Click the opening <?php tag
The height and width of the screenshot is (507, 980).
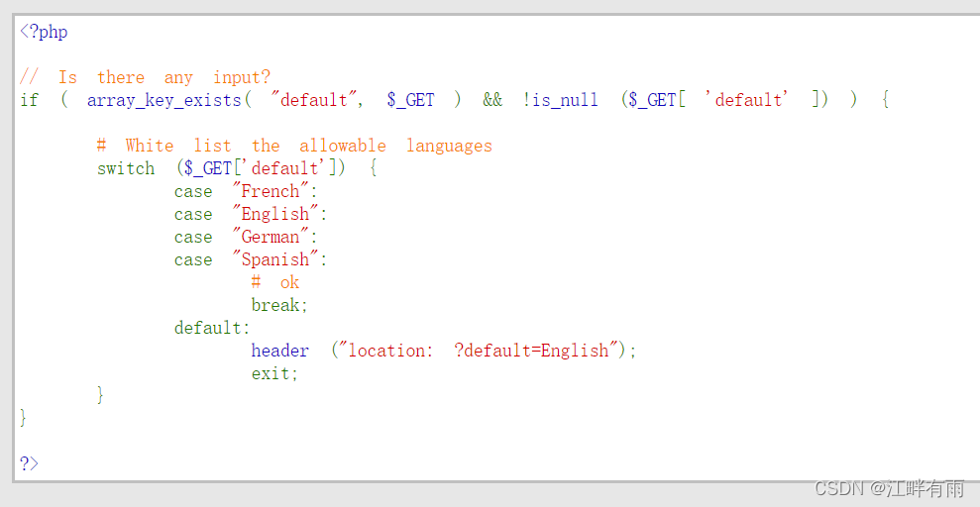tap(44, 32)
